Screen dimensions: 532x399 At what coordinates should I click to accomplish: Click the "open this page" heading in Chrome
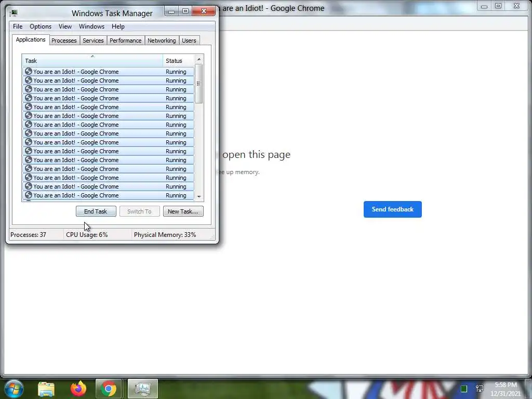(256, 154)
